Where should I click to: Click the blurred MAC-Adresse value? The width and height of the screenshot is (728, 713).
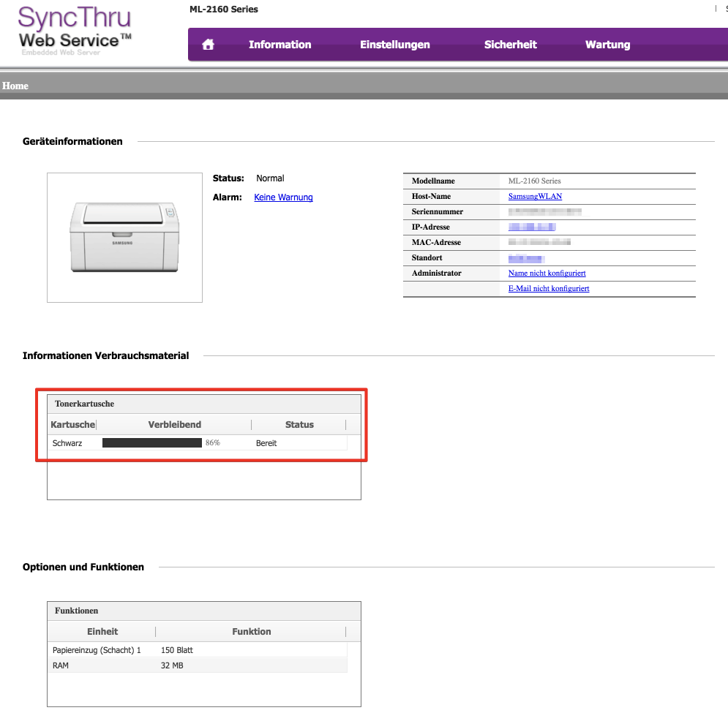539,242
